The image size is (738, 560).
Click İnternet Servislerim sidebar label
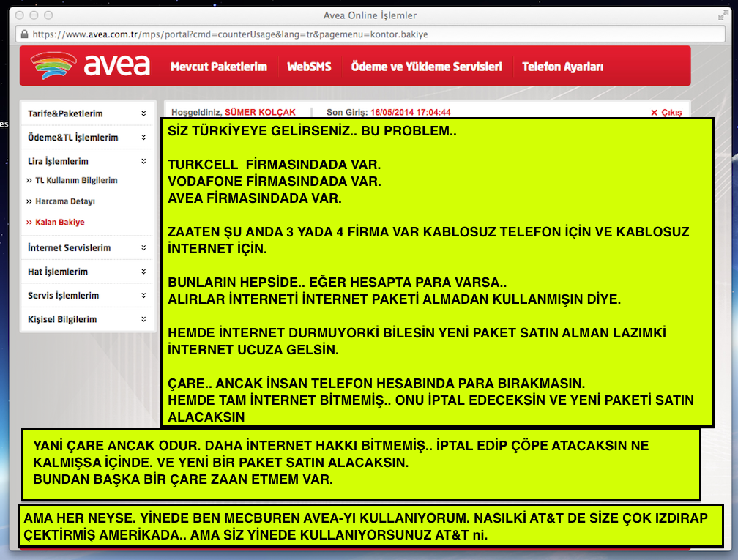(x=69, y=247)
